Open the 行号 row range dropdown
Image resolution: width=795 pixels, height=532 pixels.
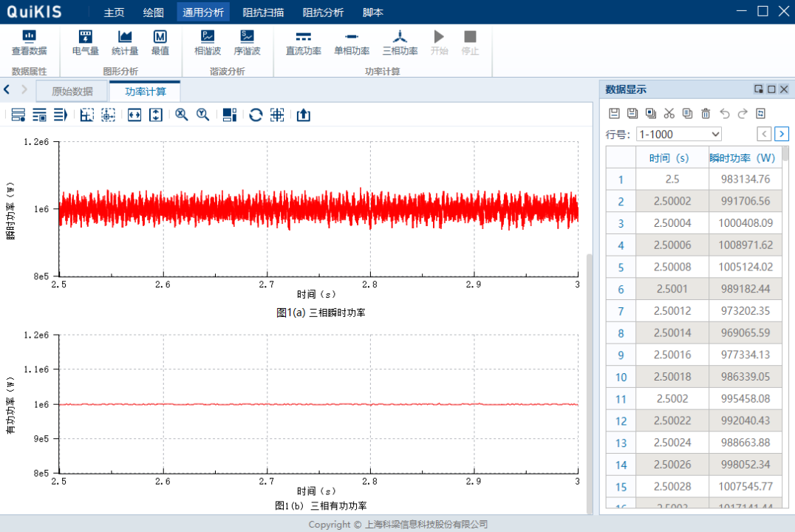[x=678, y=134]
